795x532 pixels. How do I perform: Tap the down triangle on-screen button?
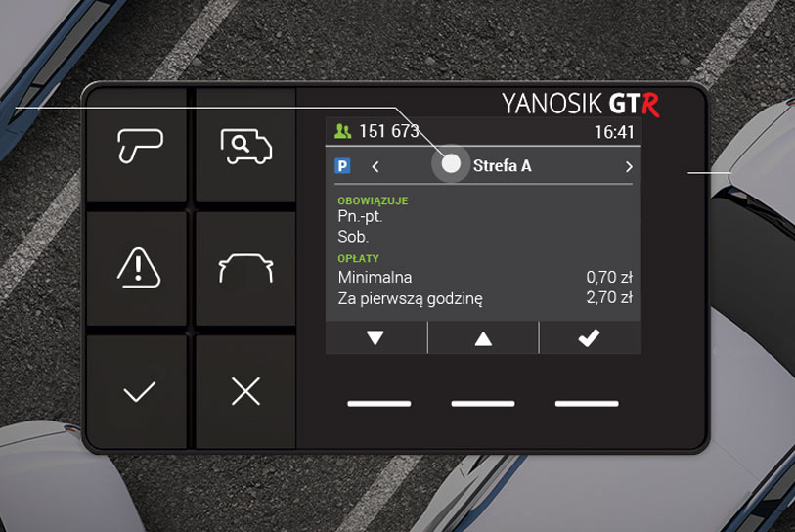[375, 337]
